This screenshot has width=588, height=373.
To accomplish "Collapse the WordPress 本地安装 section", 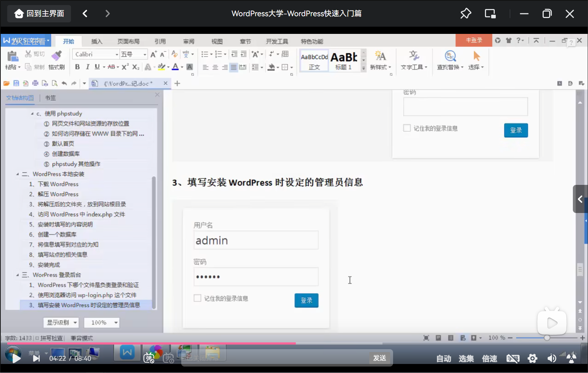I will click(x=17, y=174).
